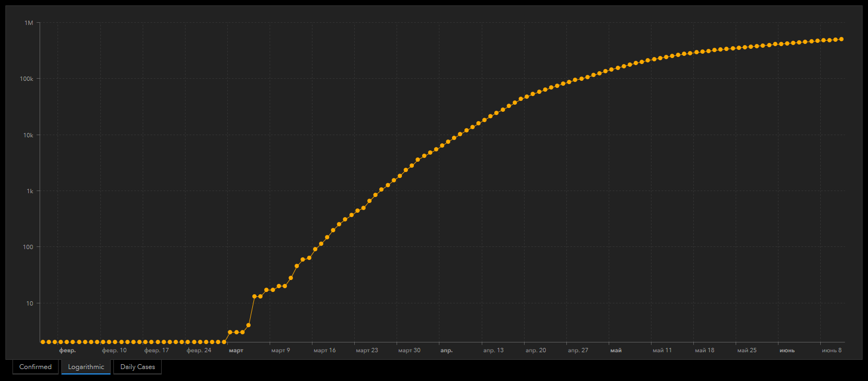This screenshot has height=381, width=868.
Task: Click the июнь 8 date label
Action: pyautogui.click(x=832, y=351)
